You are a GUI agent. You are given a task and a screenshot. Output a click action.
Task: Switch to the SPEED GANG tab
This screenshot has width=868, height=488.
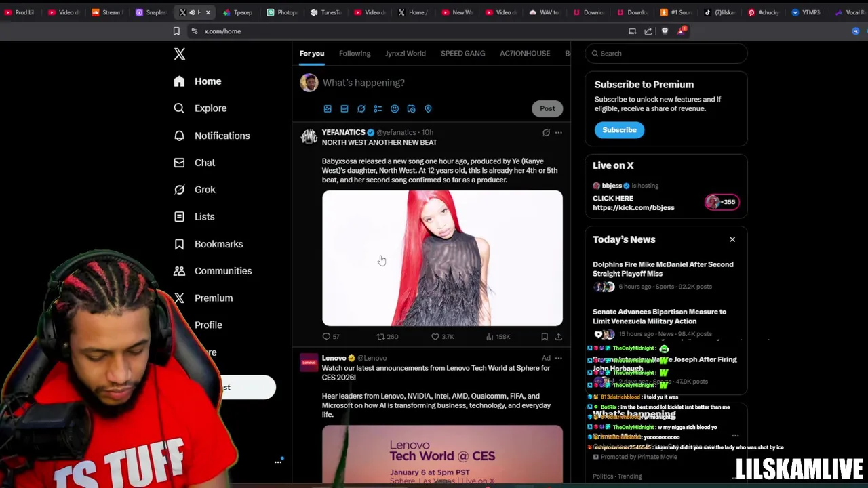[x=462, y=54]
